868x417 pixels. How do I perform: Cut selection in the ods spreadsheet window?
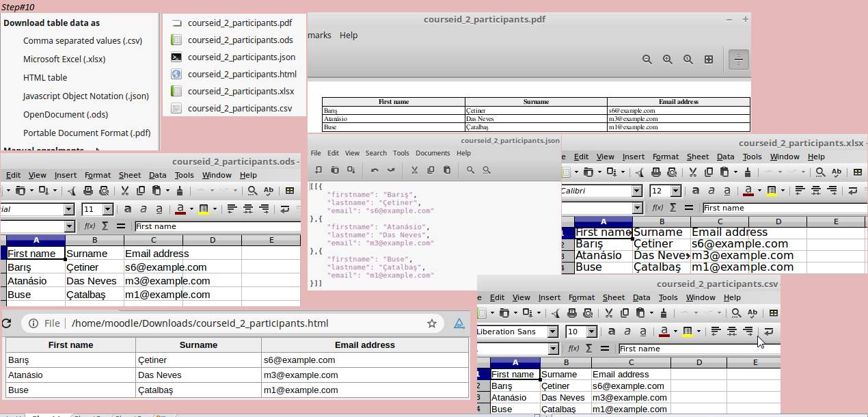(x=124, y=191)
